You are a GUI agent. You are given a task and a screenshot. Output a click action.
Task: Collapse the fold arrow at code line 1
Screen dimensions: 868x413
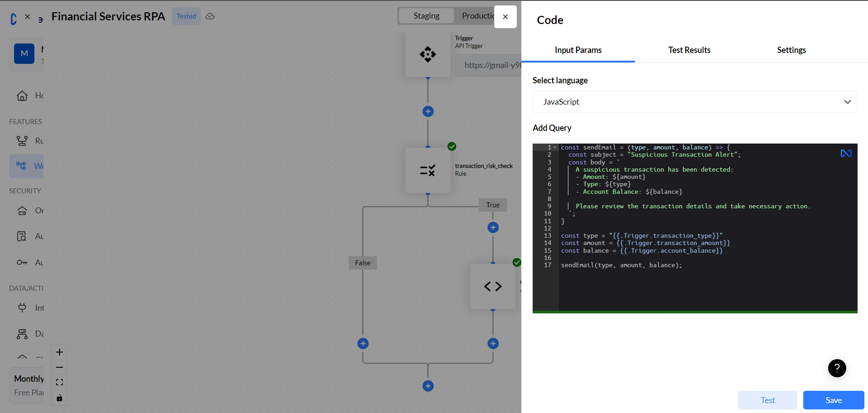[x=555, y=148]
